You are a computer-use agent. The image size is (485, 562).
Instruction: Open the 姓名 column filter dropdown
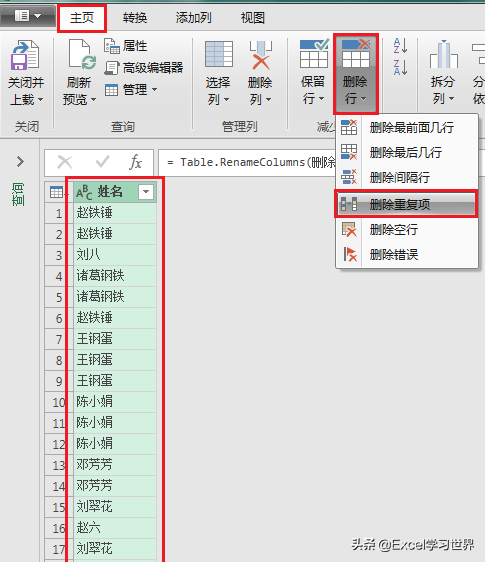tap(146, 192)
